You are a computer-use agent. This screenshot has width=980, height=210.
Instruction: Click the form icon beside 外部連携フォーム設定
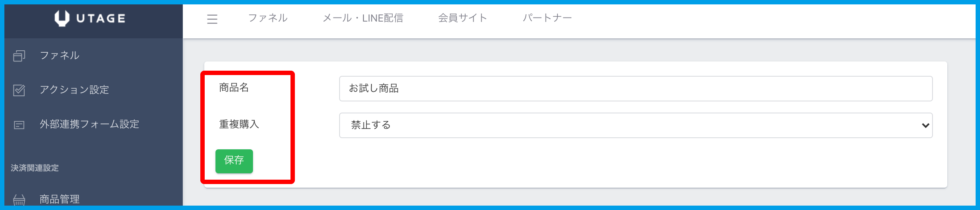19,125
